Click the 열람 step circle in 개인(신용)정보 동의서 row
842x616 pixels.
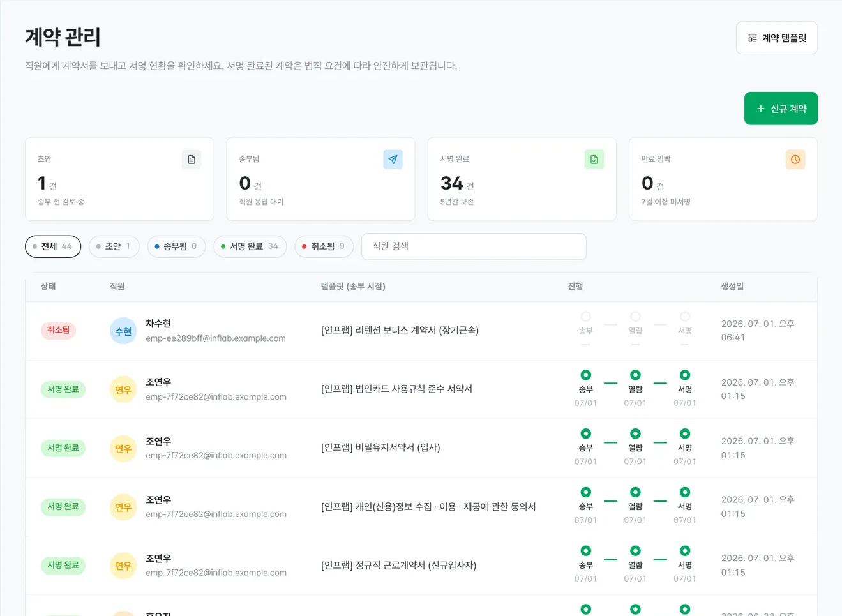(x=635, y=492)
